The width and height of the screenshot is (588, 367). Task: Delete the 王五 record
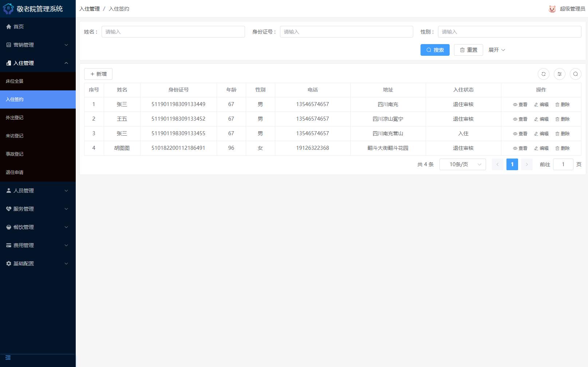pos(562,119)
